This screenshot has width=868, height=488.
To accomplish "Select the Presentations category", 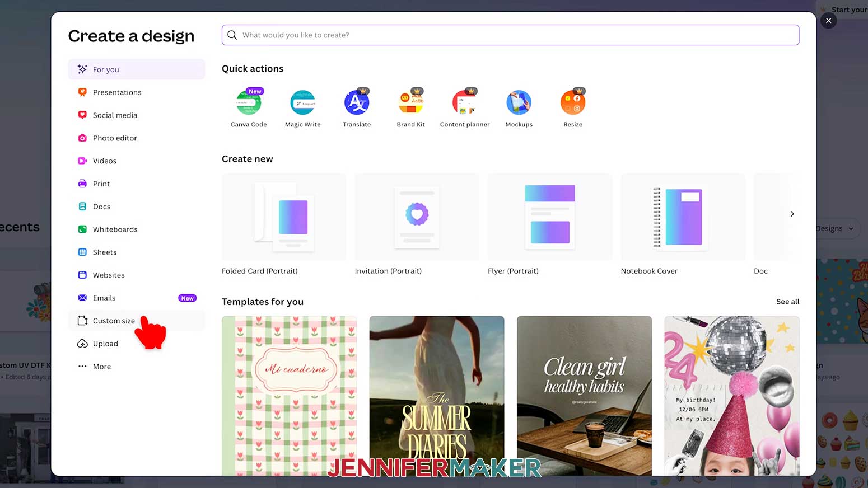I will pos(137,92).
